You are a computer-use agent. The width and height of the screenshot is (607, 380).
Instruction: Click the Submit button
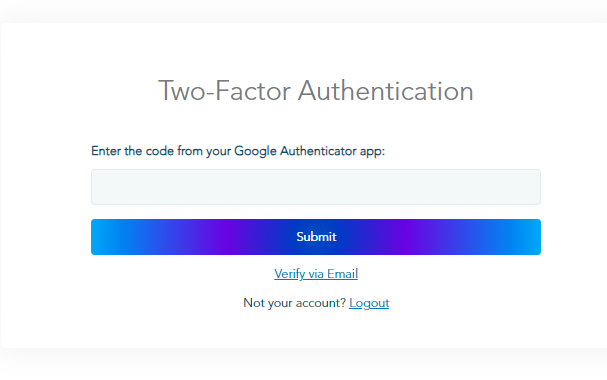pyautogui.click(x=316, y=237)
